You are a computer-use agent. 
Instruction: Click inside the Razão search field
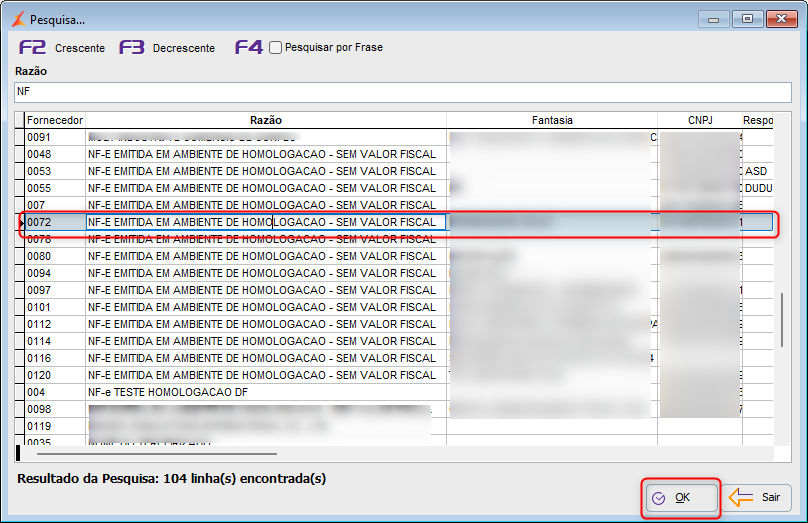(x=403, y=92)
